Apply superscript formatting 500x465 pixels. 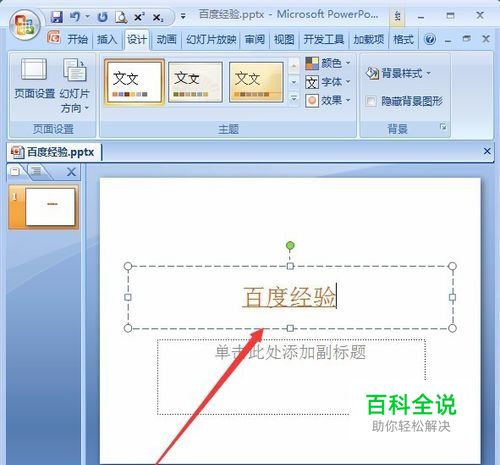click(139, 17)
